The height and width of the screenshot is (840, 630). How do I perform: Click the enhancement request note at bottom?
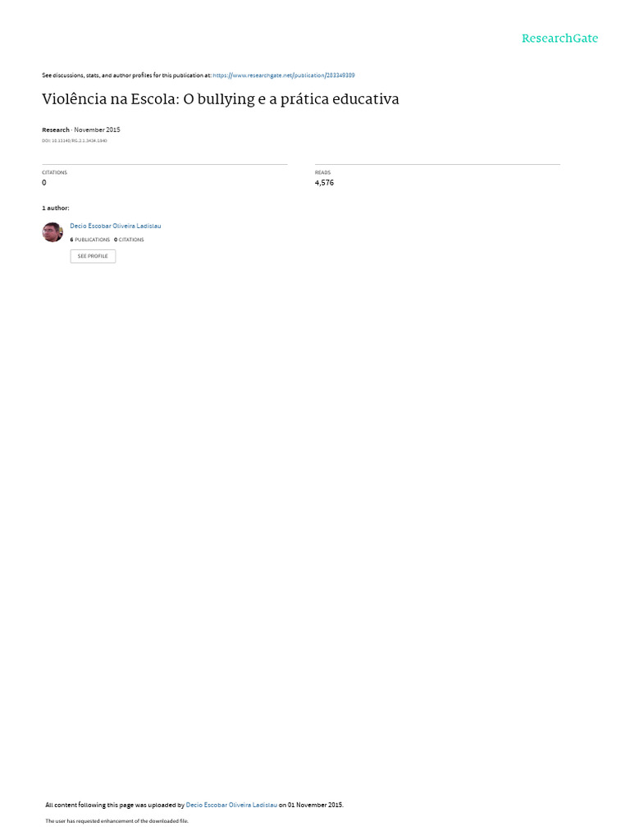click(x=116, y=820)
